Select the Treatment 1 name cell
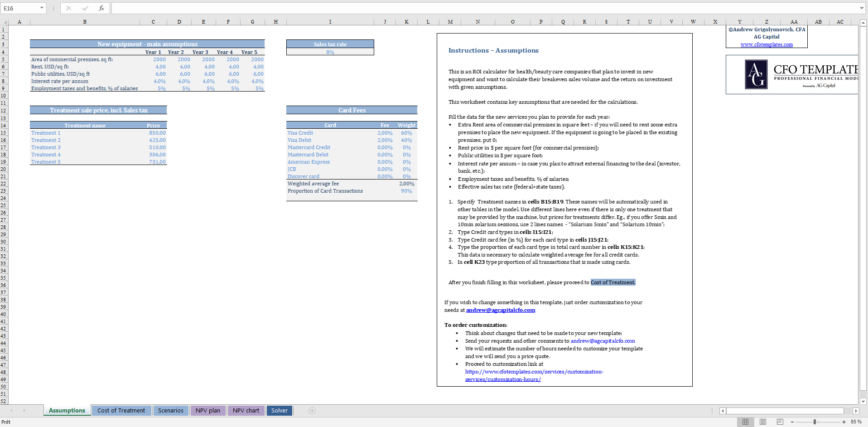868x427 pixels. pyautogui.click(x=85, y=133)
